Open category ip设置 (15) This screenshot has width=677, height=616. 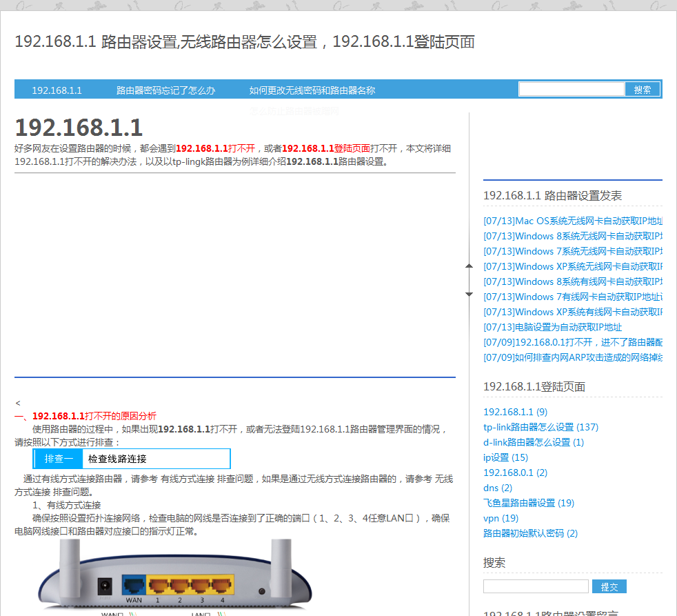coord(505,457)
